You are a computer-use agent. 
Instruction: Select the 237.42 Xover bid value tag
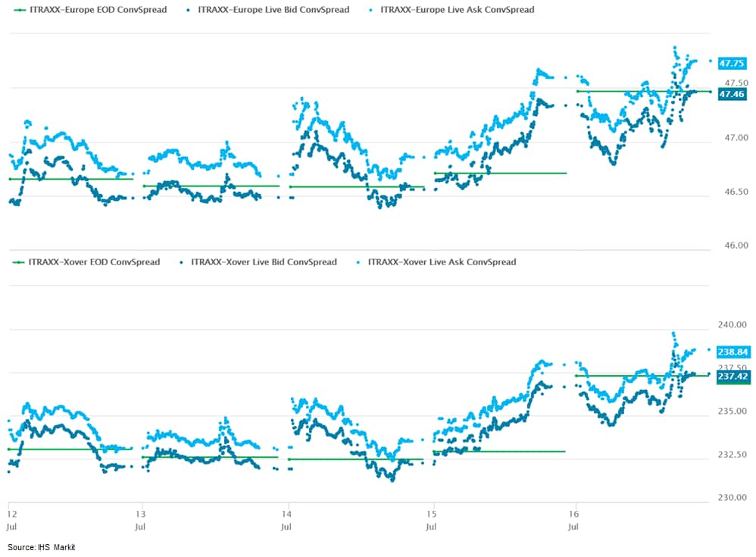pyautogui.click(x=733, y=377)
